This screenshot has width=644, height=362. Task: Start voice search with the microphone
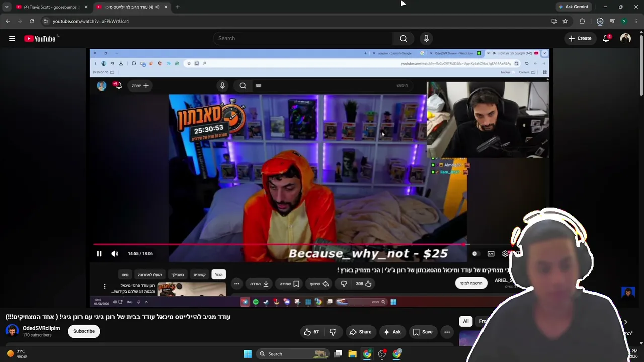(x=426, y=39)
